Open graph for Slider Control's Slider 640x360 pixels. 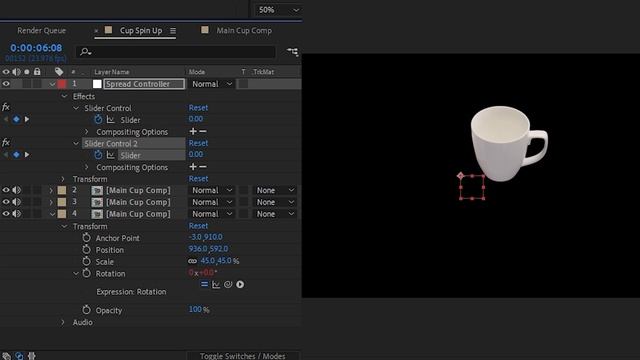click(111, 120)
